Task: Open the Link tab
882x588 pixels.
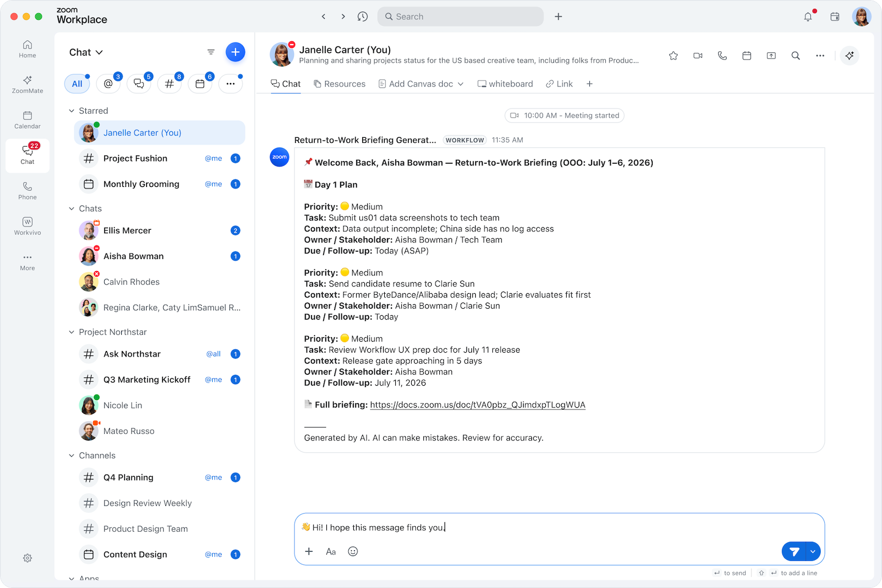Action: [559, 84]
